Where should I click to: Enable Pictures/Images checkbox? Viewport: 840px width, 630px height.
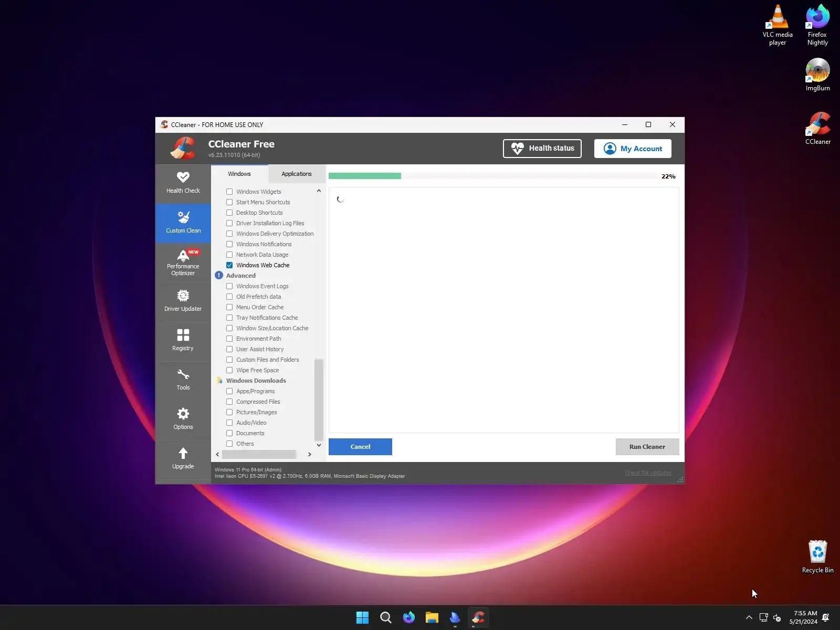coord(229,412)
